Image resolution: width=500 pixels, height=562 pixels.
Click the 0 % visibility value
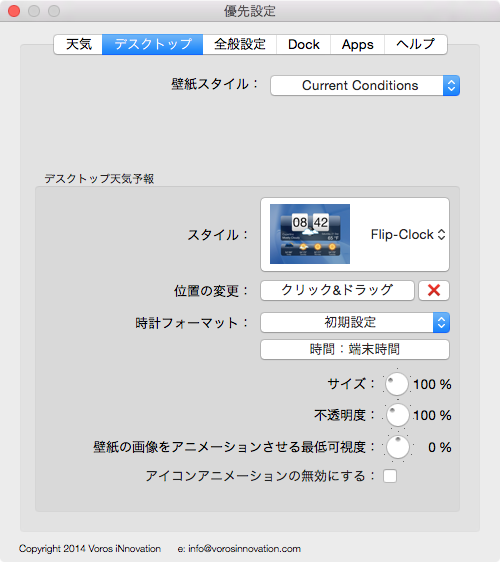440,447
